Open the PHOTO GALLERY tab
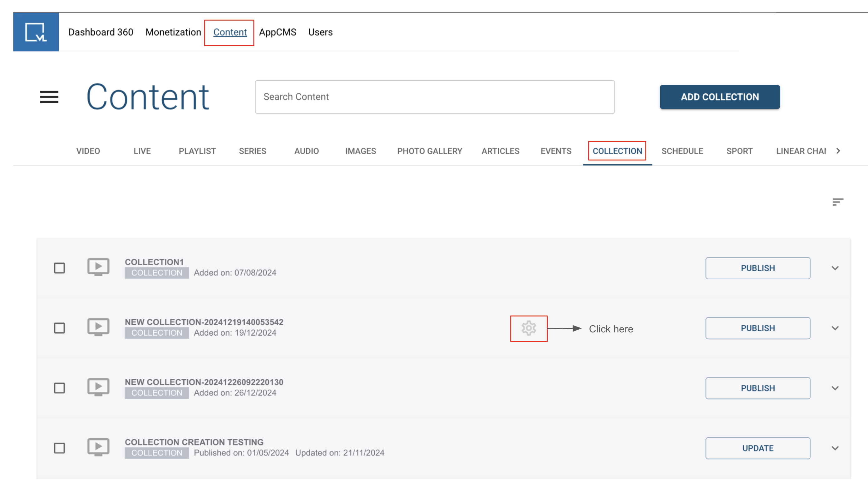The image size is (868, 488). point(430,151)
